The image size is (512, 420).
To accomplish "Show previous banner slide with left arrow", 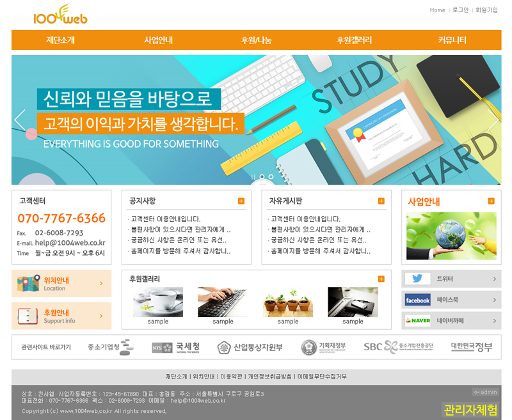I will click(x=20, y=120).
